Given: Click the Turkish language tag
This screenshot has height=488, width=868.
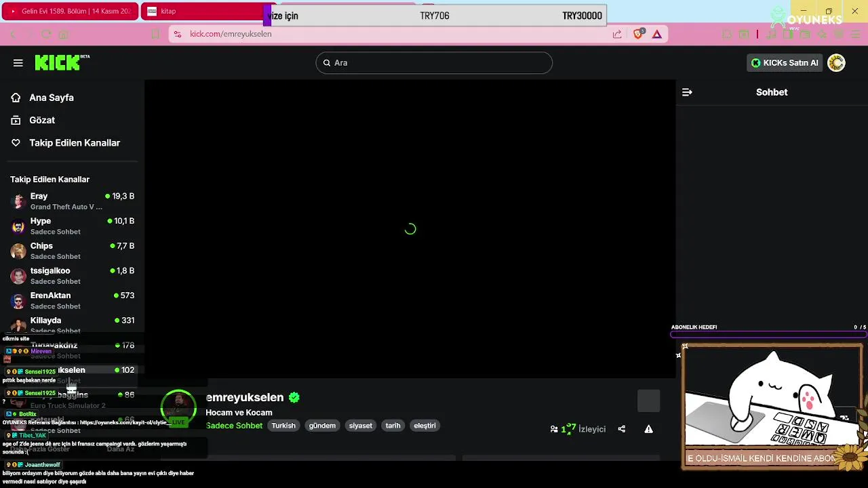Looking at the screenshot, I should (283, 426).
